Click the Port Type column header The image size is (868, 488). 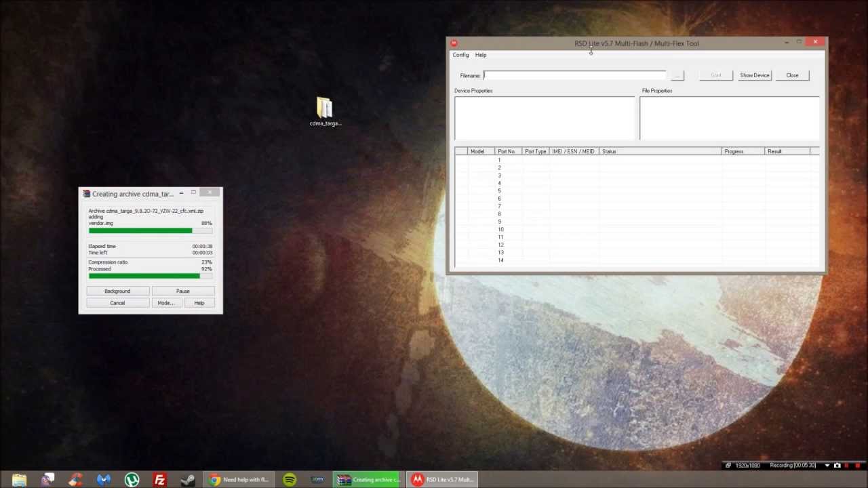pyautogui.click(x=536, y=151)
